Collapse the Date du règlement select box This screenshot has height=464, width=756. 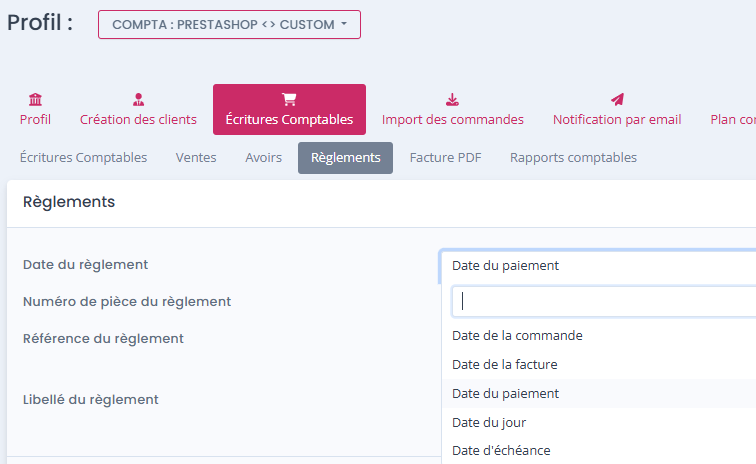(x=598, y=266)
